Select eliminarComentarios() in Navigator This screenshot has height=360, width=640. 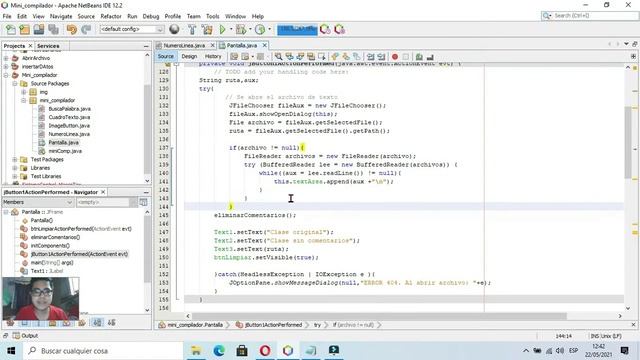click(x=56, y=237)
